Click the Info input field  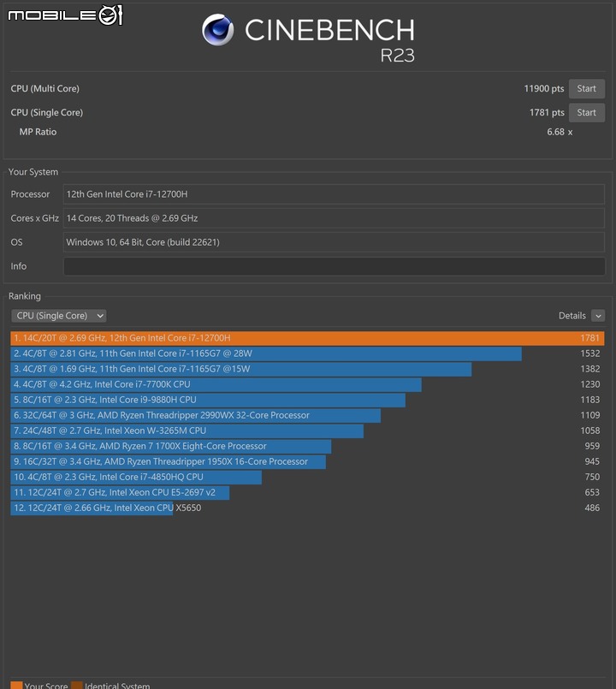coord(334,266)
